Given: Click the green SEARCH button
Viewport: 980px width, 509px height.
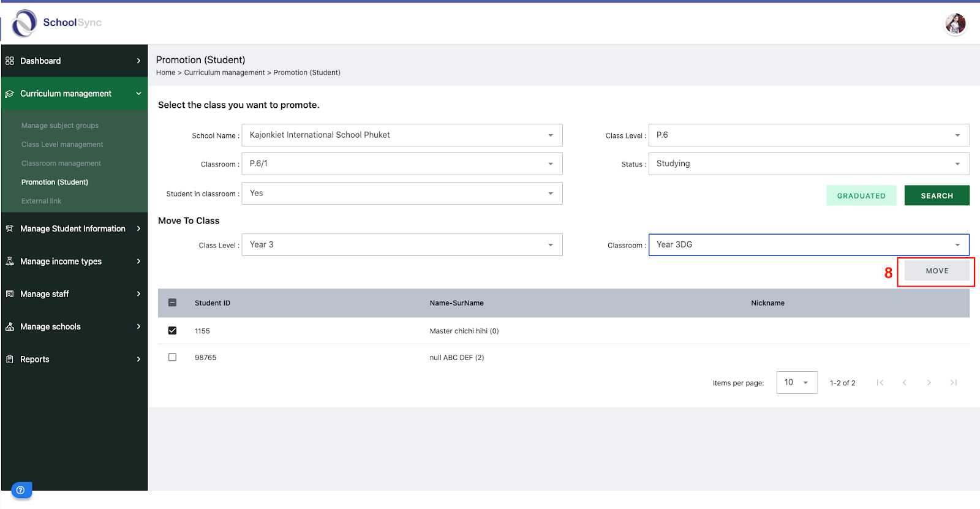Looking at the screenshot, I should tap(937, 195).
